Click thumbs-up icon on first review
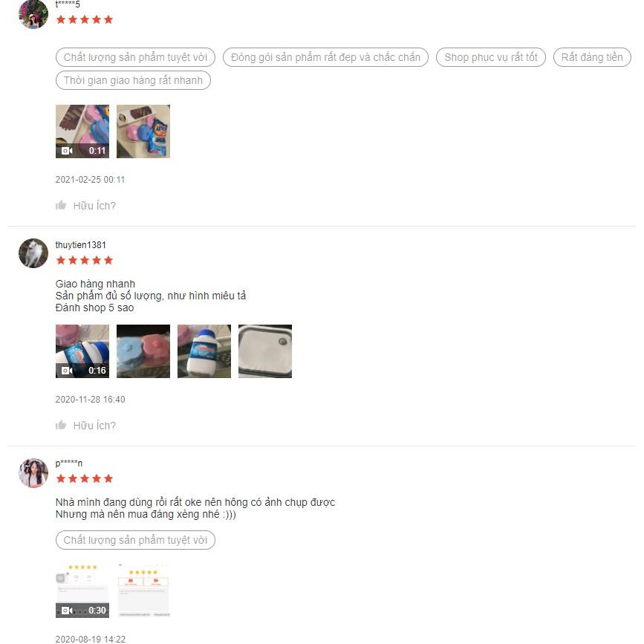 (61, 205)
